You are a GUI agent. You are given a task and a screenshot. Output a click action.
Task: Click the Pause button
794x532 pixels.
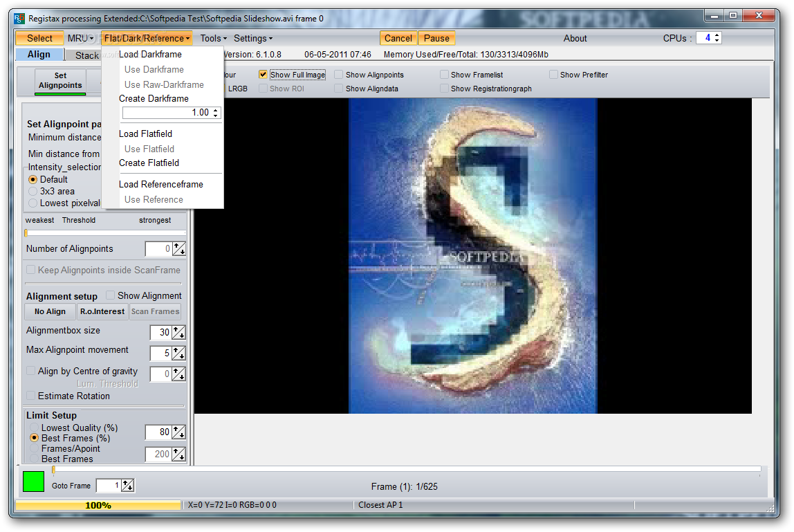point(436,38)
